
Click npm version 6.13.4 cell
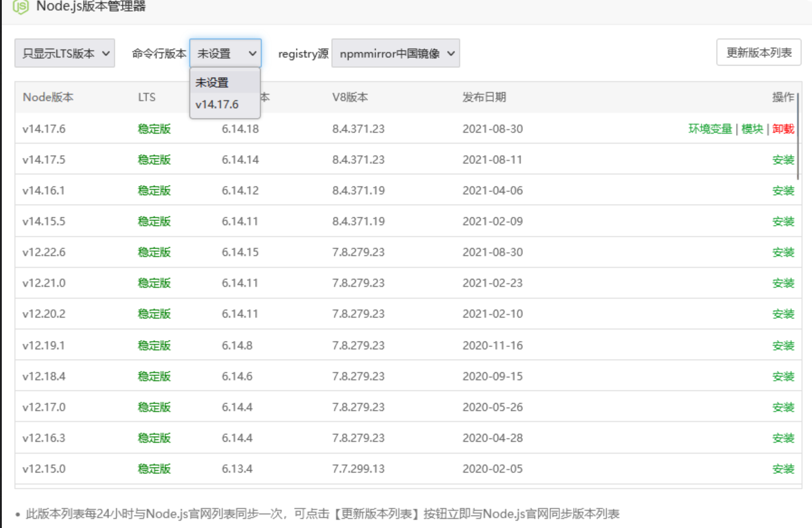pos(237,469)
